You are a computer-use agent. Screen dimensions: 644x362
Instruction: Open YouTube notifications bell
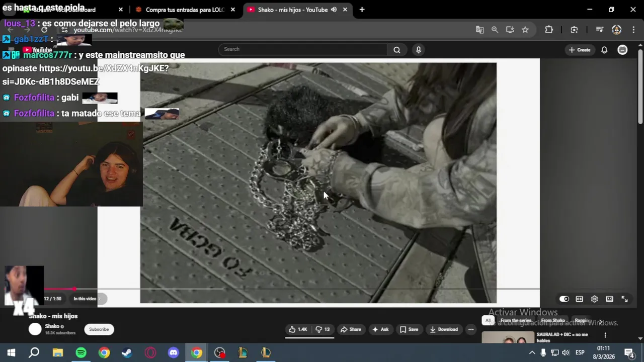[x=604, y=50]
